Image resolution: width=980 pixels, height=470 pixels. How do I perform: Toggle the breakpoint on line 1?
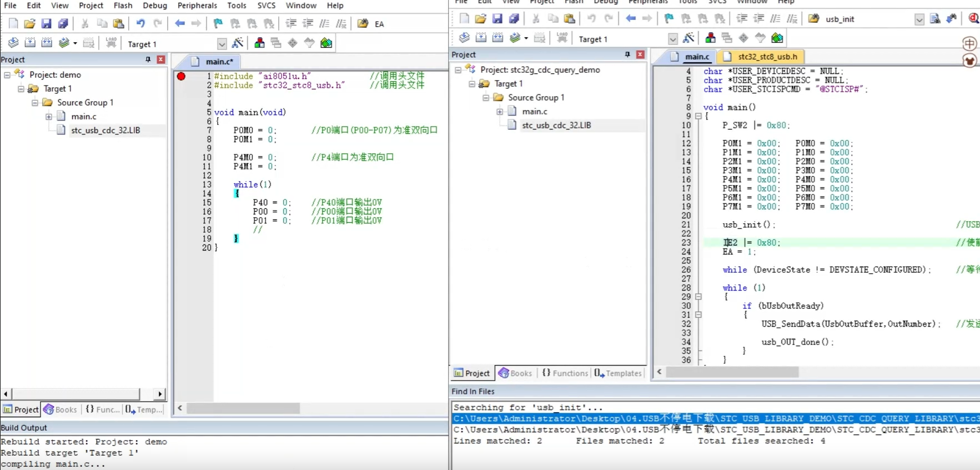[181, 76]
